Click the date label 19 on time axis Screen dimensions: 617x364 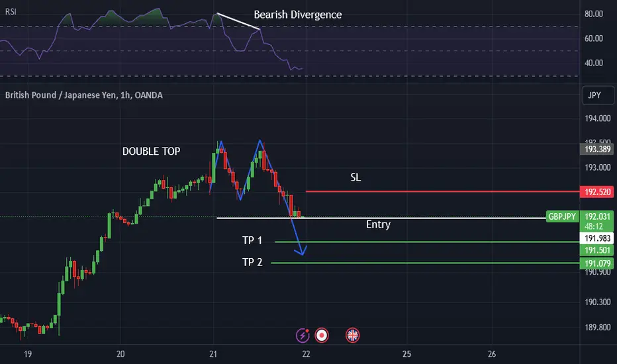point(28,354)
